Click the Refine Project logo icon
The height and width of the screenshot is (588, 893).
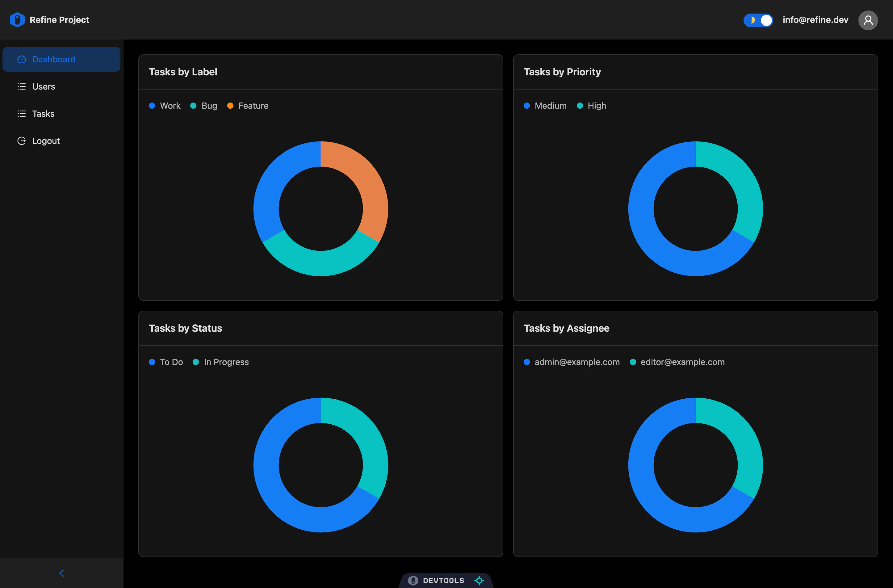point(17,19)
